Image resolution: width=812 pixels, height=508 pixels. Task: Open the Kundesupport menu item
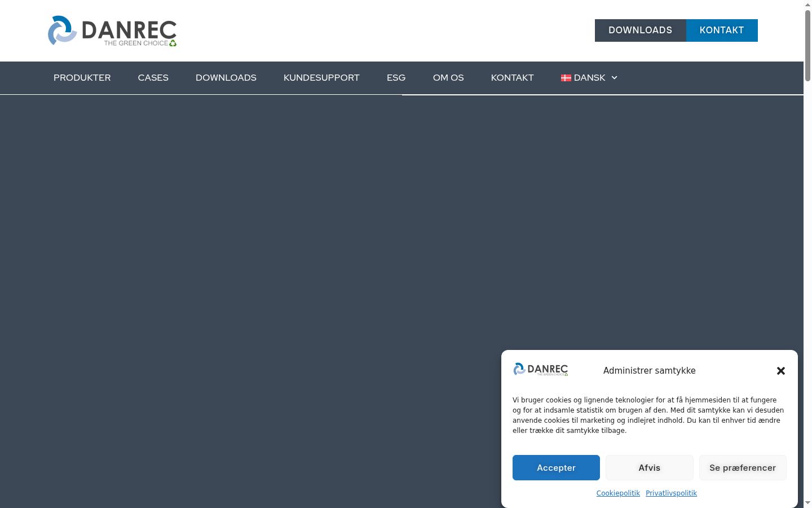321,78
